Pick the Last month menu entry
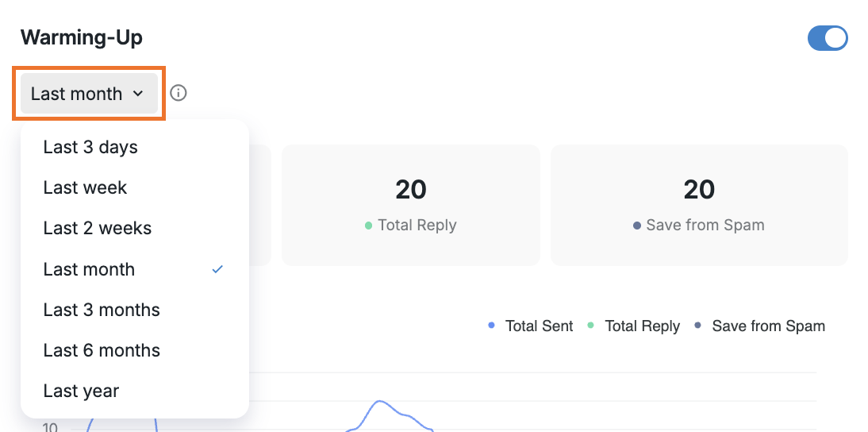This screenshot has height=432, width=868. point(89,269)
